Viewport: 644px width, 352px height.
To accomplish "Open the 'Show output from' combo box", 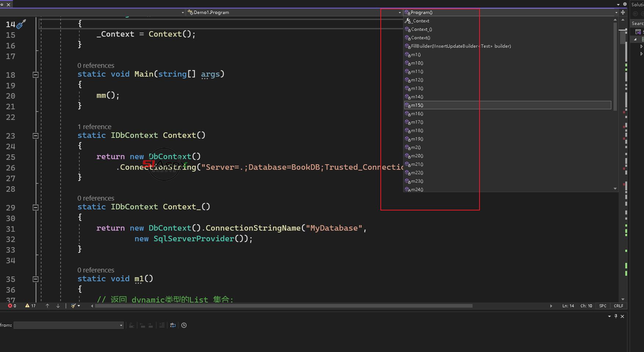I will coord(68,325).
